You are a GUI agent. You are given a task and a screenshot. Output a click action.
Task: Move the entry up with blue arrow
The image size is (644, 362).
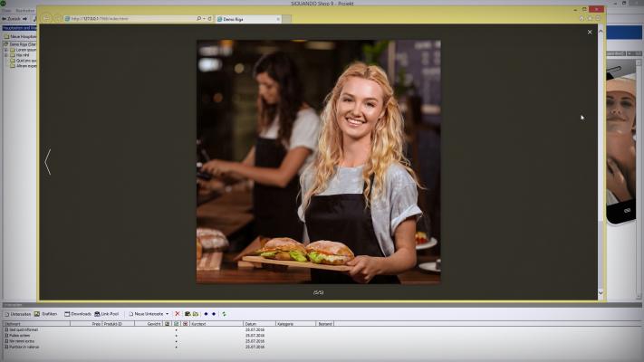(x=206, y=314)
